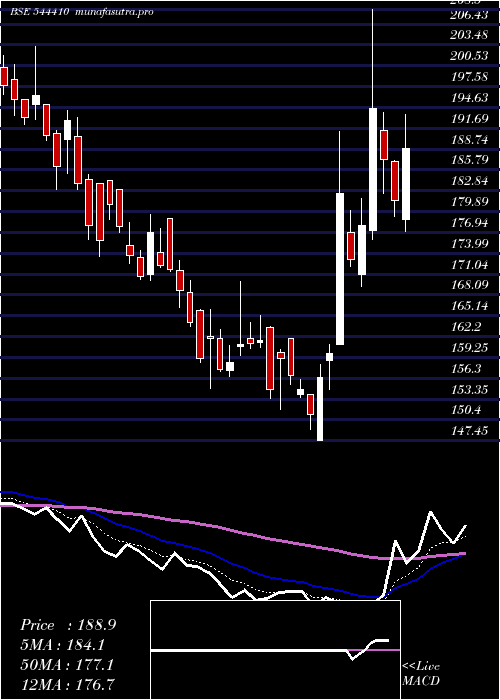500x700 pixels.
Task: Click the 188.74 price axis label
Action: (469, 140)
